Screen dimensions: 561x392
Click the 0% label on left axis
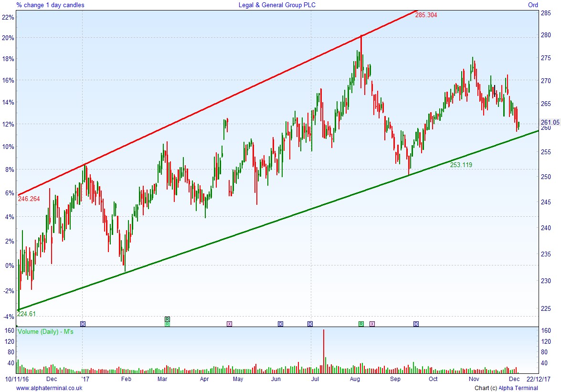click(10, 266)
